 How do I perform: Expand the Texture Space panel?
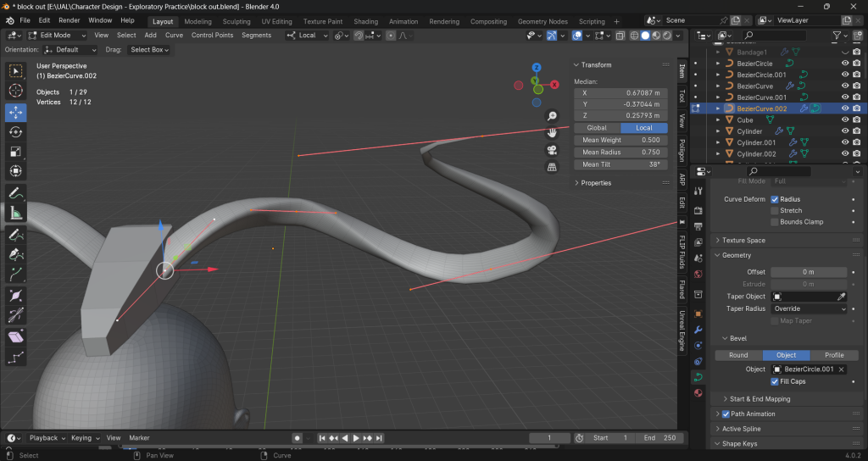(743, 240)
